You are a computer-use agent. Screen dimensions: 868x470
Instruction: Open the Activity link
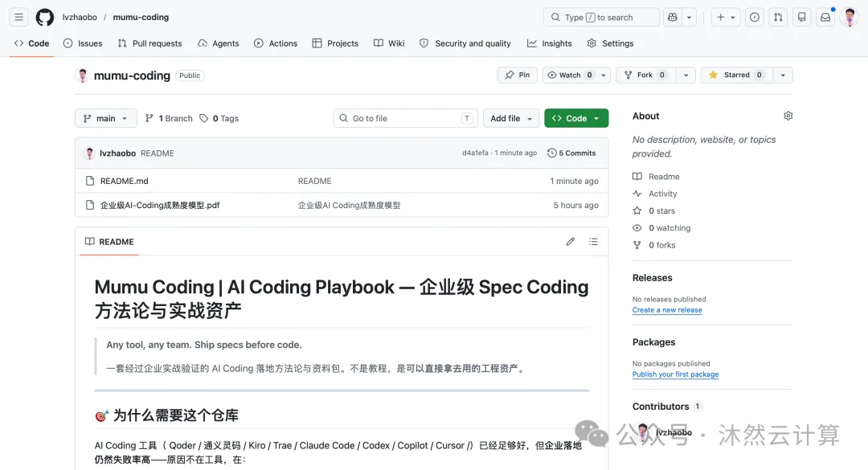pyautogui.click(x=655, y=194)
